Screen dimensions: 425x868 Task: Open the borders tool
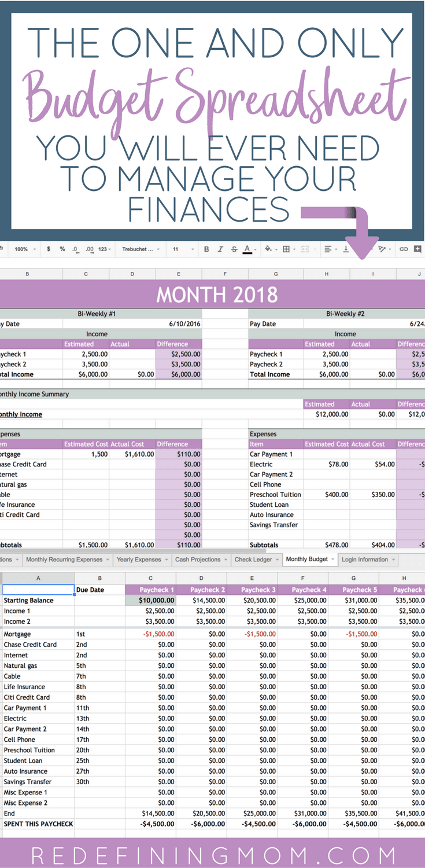(286, 249)
